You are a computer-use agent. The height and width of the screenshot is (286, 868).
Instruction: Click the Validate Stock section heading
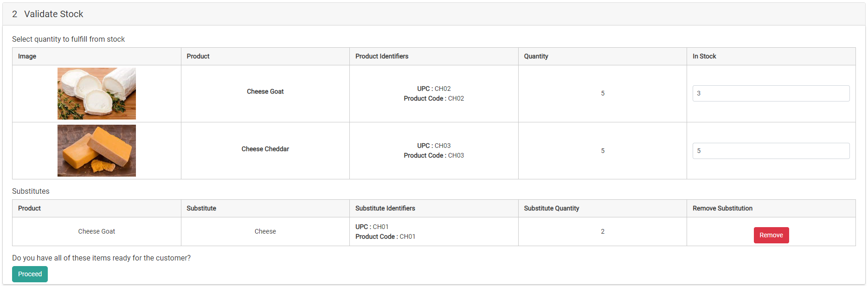[x=54, y=14]
